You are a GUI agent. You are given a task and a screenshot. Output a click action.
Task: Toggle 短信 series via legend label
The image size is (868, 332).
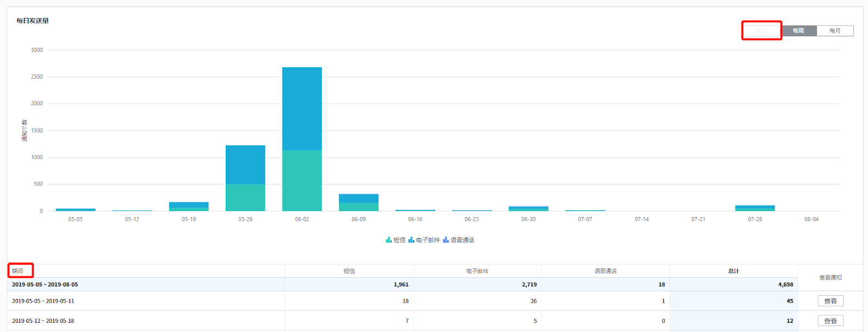tap(399, 240)
